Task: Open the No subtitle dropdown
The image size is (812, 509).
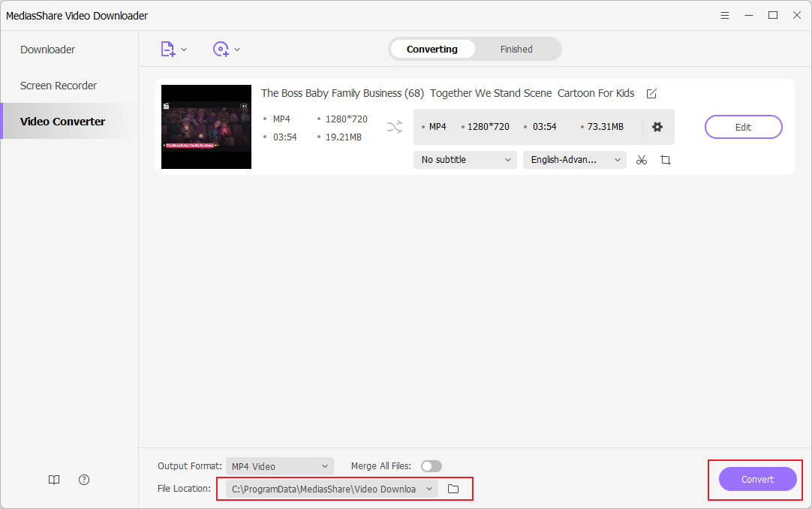Action: [465, 160]
